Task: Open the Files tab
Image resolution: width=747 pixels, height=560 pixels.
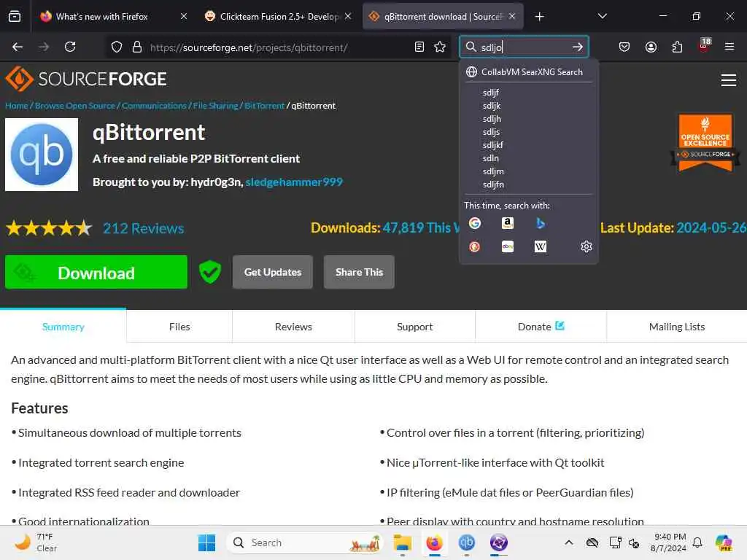Action: (179, 327)
